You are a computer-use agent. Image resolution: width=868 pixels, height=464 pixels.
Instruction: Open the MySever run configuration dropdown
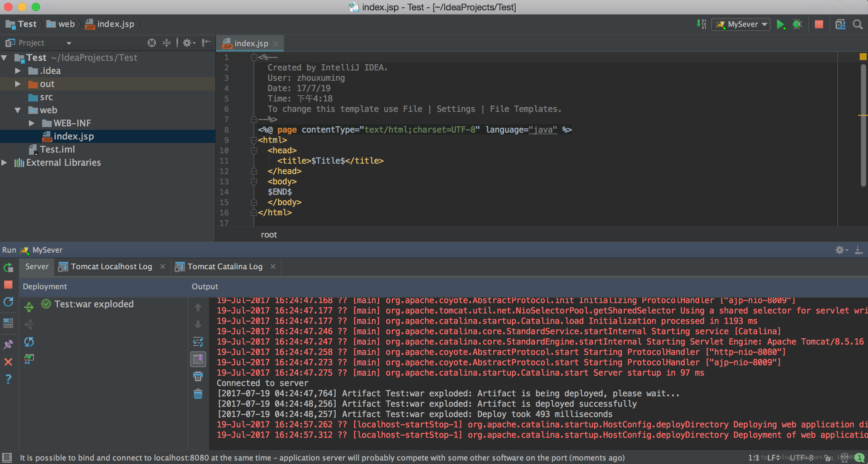click(x=741, y=25)
